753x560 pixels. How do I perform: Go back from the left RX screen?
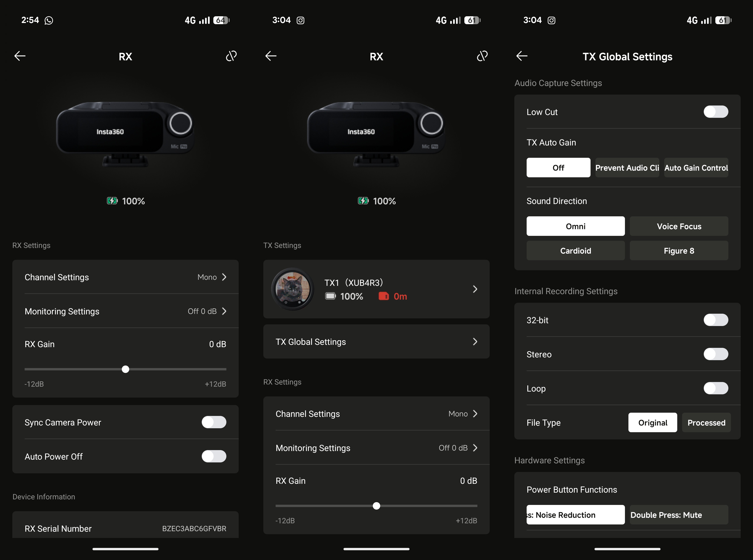(x=20, y=56)
